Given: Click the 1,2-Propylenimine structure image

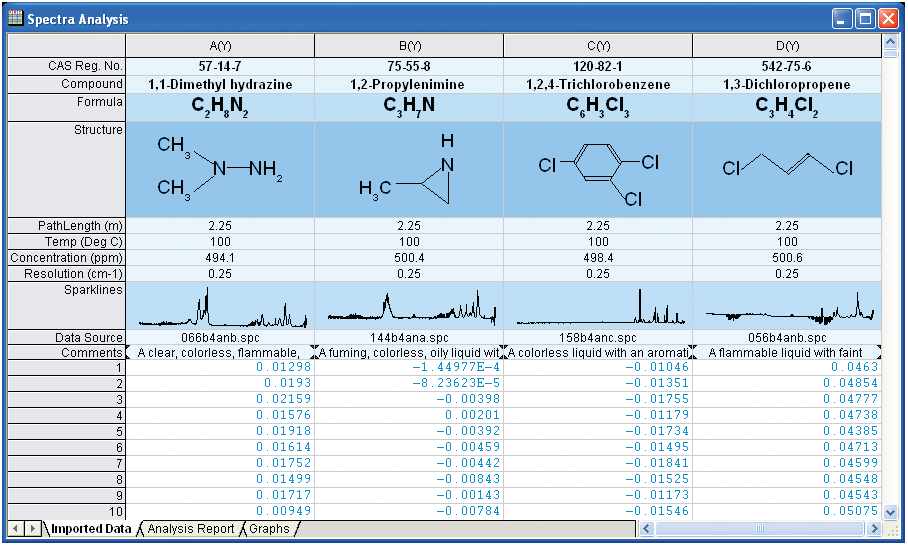Looking at the screenshot, I should tap(409, 169).
